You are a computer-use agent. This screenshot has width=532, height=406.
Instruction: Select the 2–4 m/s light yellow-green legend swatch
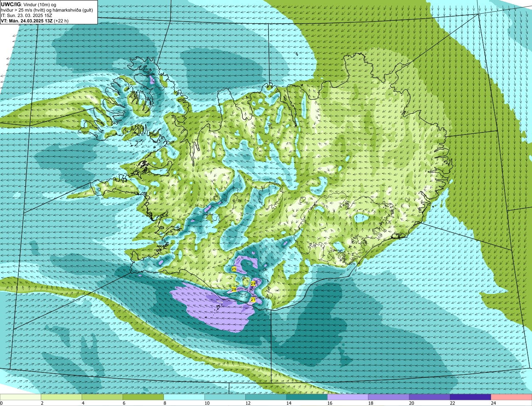pyautogui.click(x=62, y=397)
